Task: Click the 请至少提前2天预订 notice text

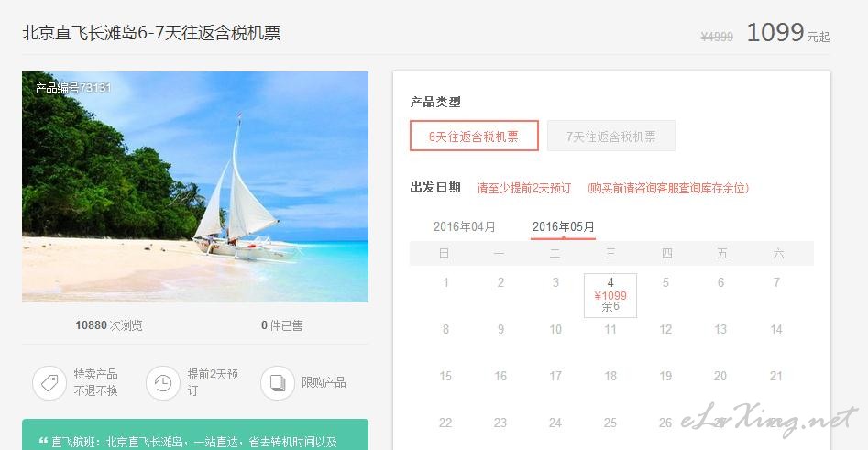Action: pos(523,188)
